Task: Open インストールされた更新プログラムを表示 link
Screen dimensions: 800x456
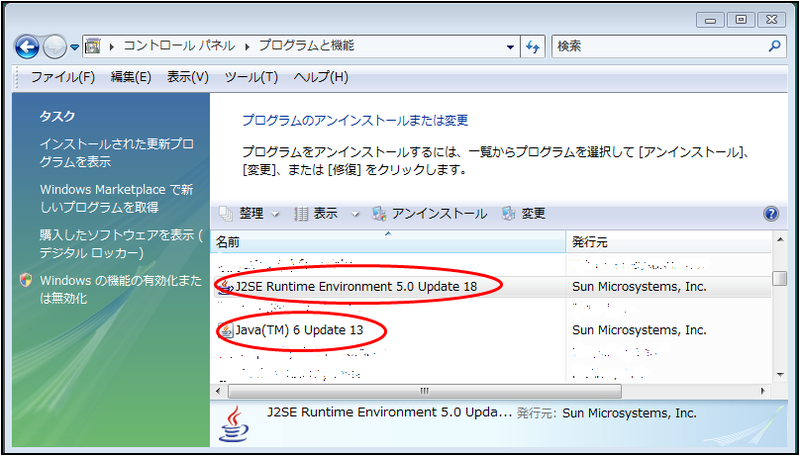Action: [117, 153]
